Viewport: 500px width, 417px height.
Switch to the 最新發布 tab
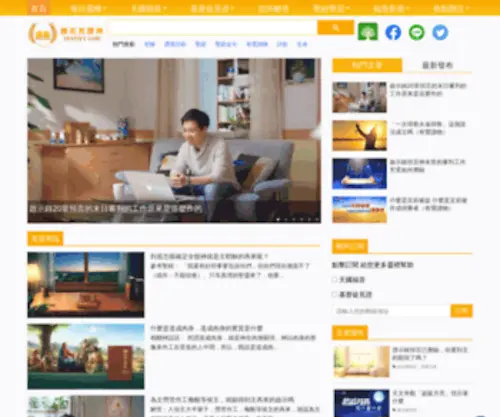437,65
